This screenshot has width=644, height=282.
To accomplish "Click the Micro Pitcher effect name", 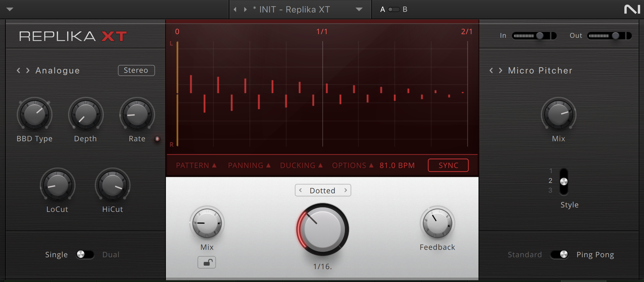I will click(x=540, y=70).
